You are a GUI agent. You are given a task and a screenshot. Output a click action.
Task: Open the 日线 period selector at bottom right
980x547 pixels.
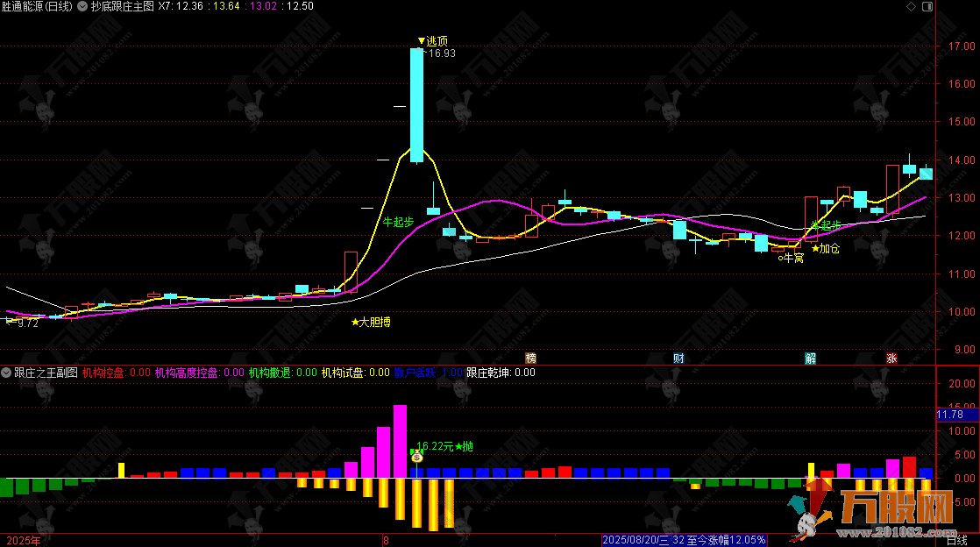coord(959,540)
